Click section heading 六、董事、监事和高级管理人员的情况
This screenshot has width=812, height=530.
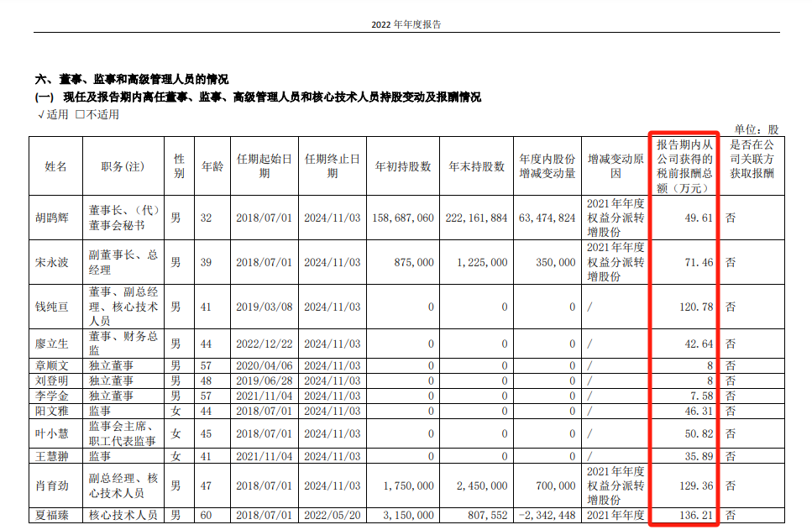pos(131,80)
